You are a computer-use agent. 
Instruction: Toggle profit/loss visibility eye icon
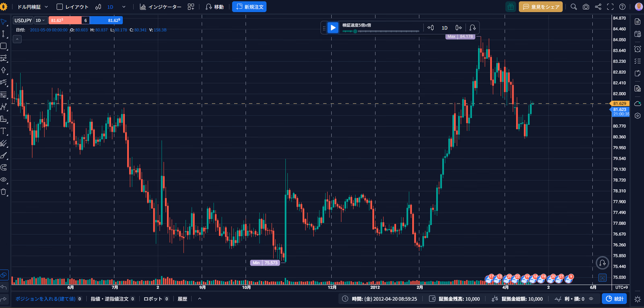(591, 299)
